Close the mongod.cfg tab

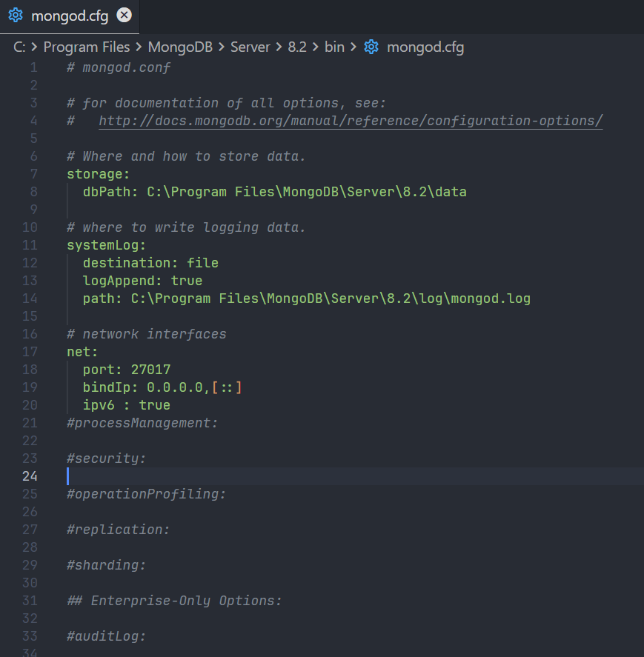tap(124, 14)
